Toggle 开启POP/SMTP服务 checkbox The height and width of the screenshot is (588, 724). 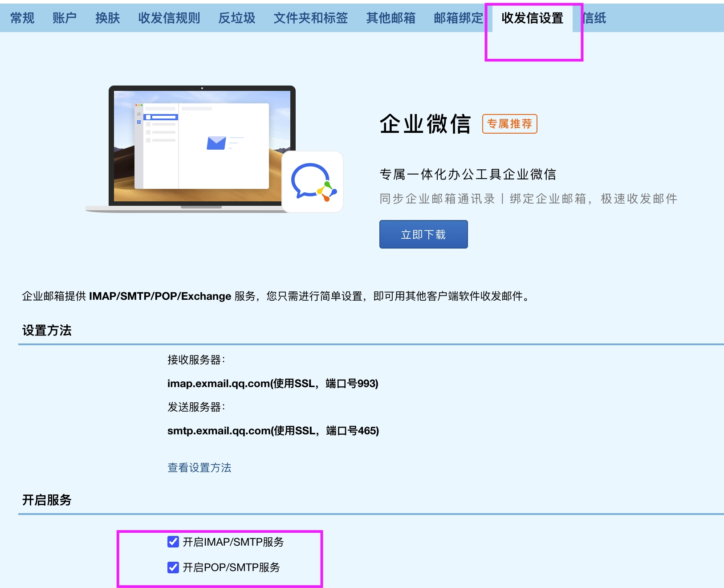[173, 567]
